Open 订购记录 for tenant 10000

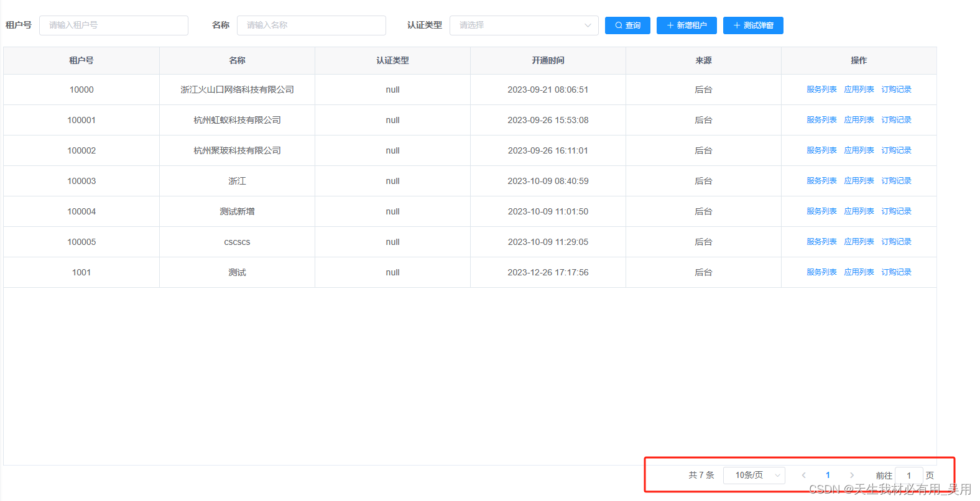click(x=896, y=90)
